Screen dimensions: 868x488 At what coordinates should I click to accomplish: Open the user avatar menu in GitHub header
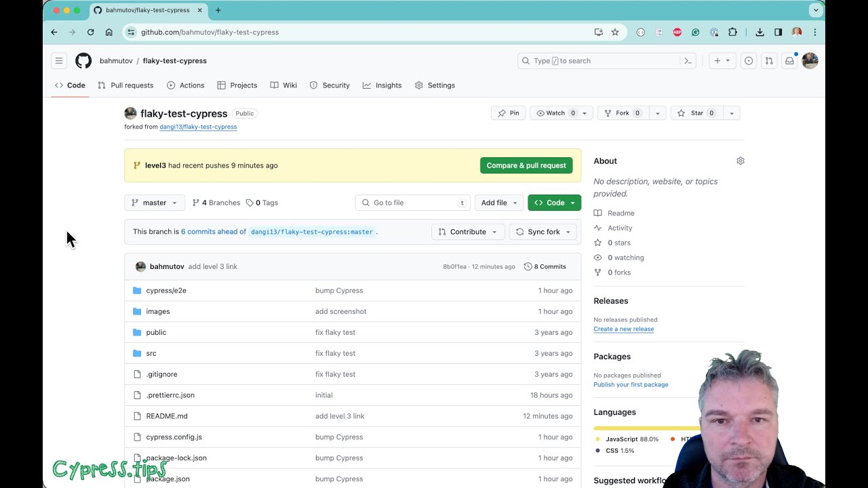click(810, 61)
